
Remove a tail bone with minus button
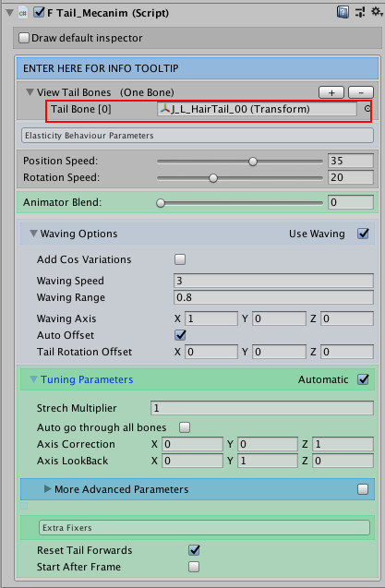361,92
